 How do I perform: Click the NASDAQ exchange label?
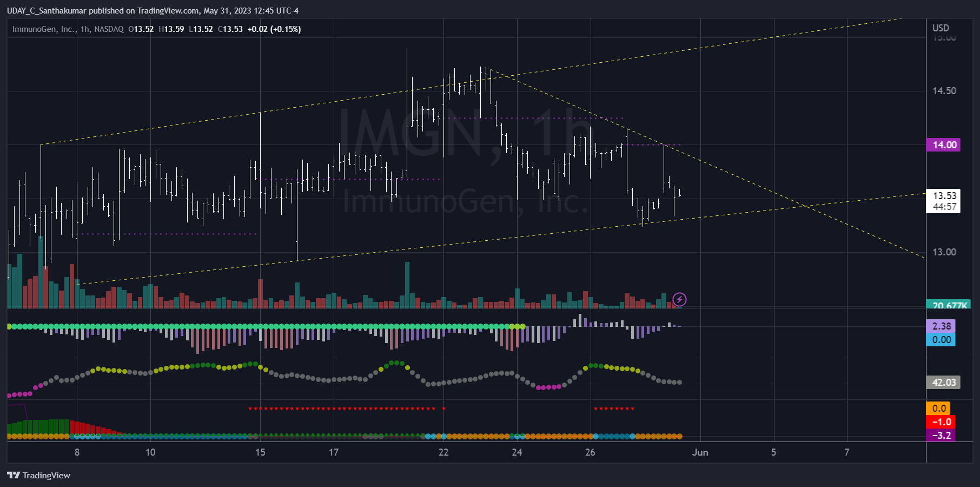pos(109,29)
